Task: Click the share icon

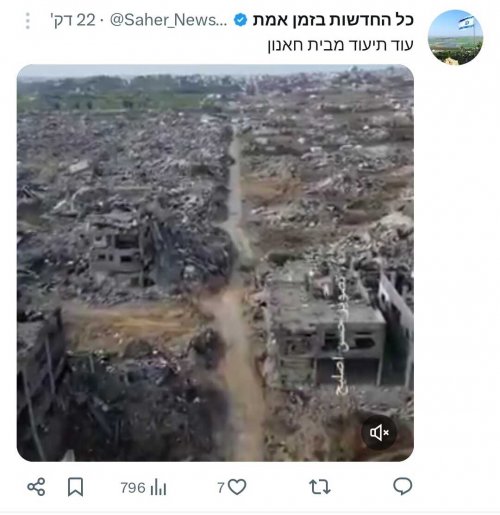Action: click(36, 487)
